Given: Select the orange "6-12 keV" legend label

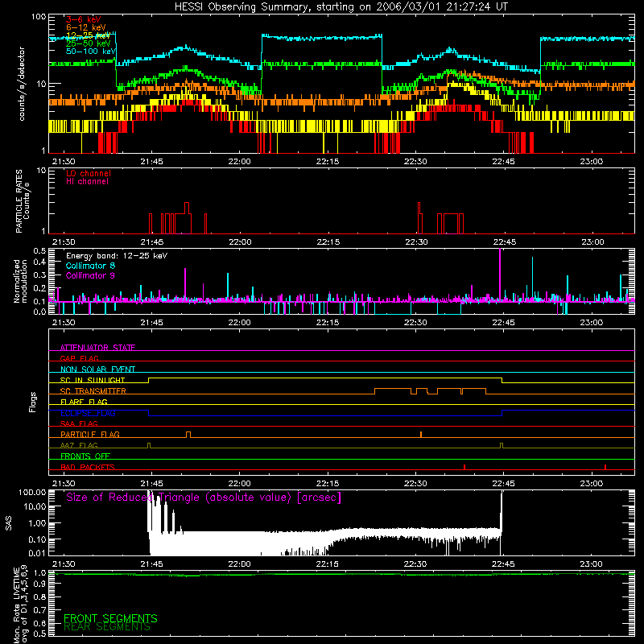Looking at the screenshot, I should 86,27.
